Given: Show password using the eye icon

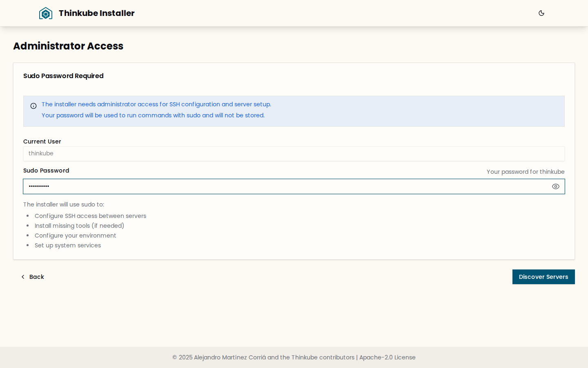Looking at the screenshot, I should coord(556,186).
